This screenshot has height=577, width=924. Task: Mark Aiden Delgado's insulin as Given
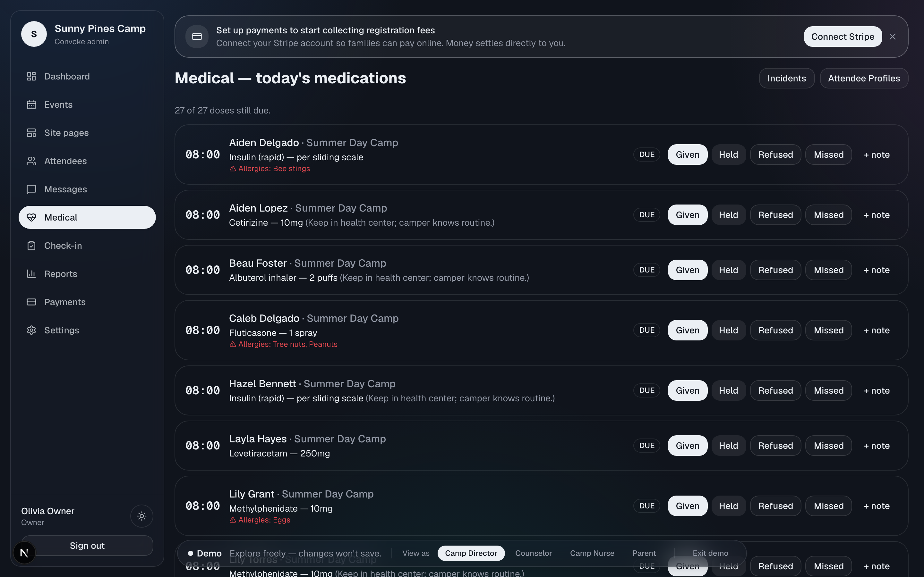687,155
